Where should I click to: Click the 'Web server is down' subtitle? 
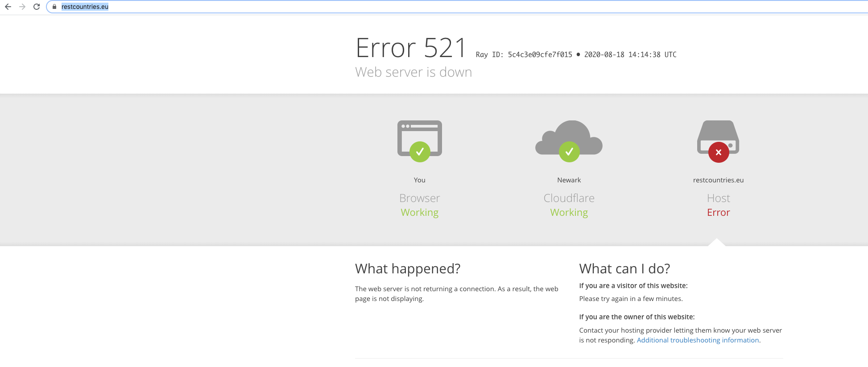pos(413,72)
